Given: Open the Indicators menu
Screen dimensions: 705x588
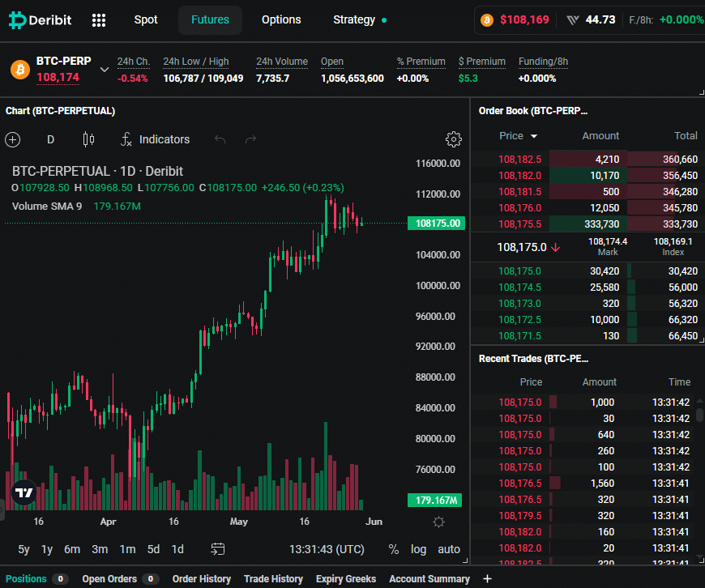Looking at the screenshot, I should pos(156,139).
